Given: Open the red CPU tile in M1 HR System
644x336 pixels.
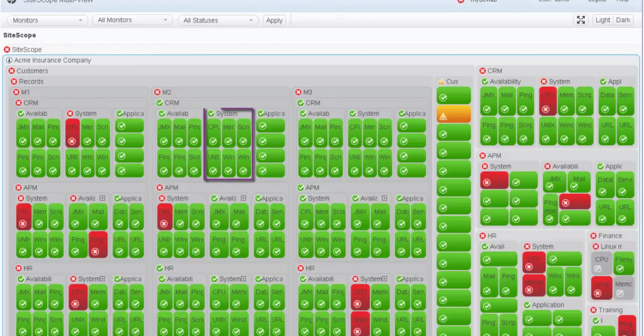Looking at the screenshot, I should [78, 297].
